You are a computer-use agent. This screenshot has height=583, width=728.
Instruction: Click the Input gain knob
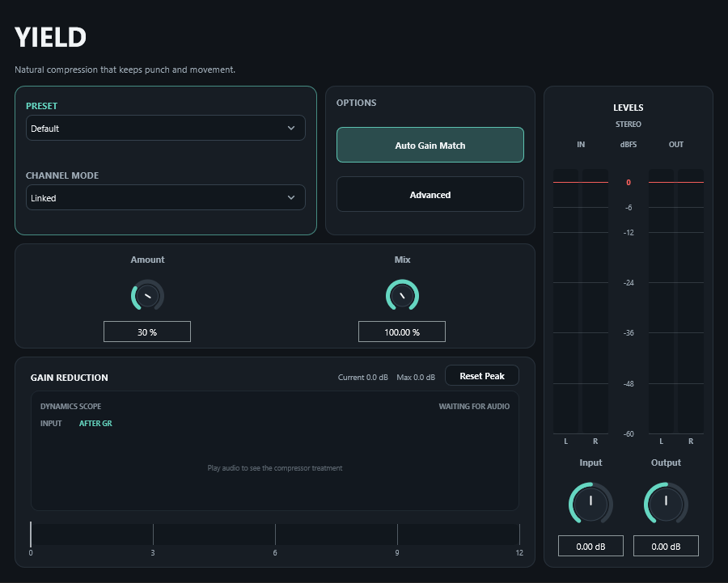(590, 504)
